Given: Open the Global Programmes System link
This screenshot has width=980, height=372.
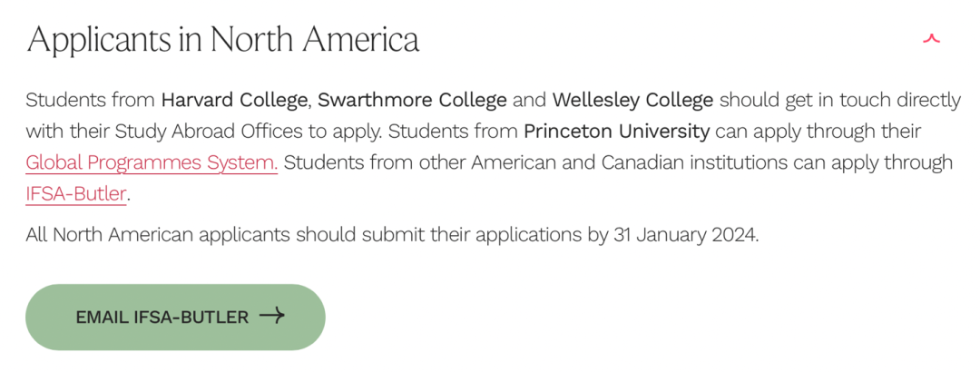Looking at the screenshot, I should [x=152, y=162].
